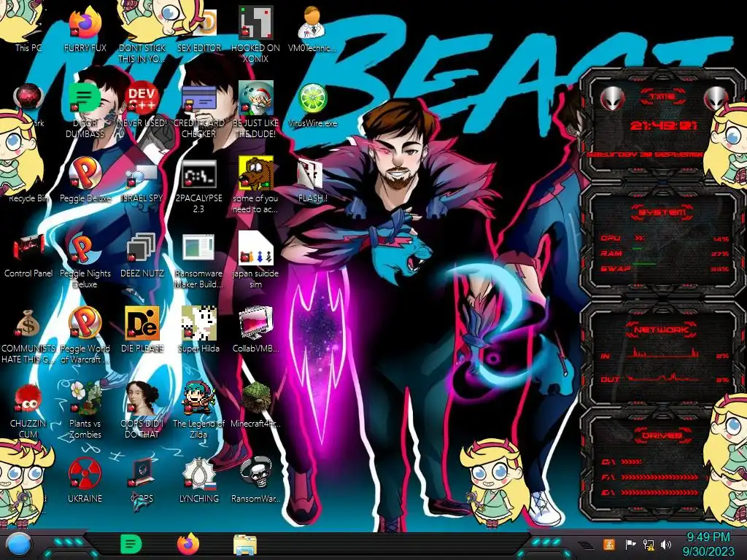Open the green chat app in taskbar
Viewport: 747px width, 560px height.
click(131, 544)
